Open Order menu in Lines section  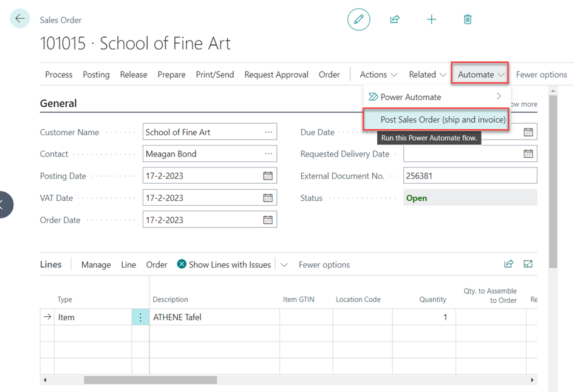tap(157, 265)
